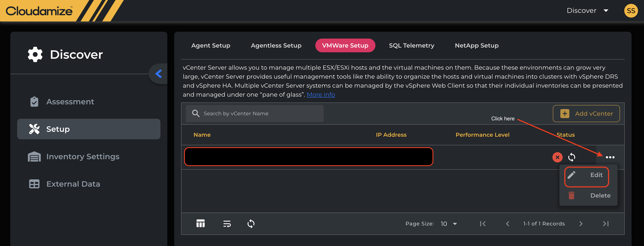Viewport: 644px width, 246px height.
Task: Toggle the wrap text icon in footer
Action: pos(227,223)
